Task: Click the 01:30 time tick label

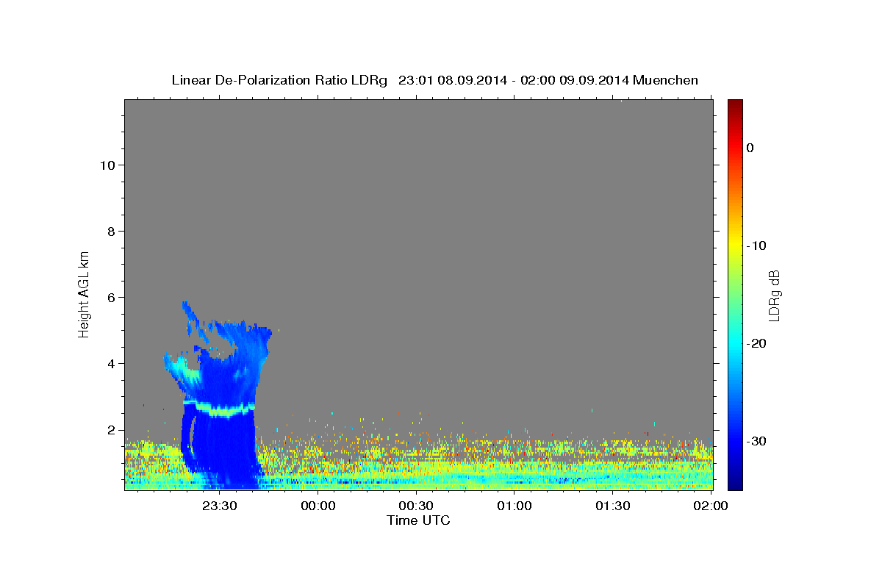Action: tap(612, 506)
